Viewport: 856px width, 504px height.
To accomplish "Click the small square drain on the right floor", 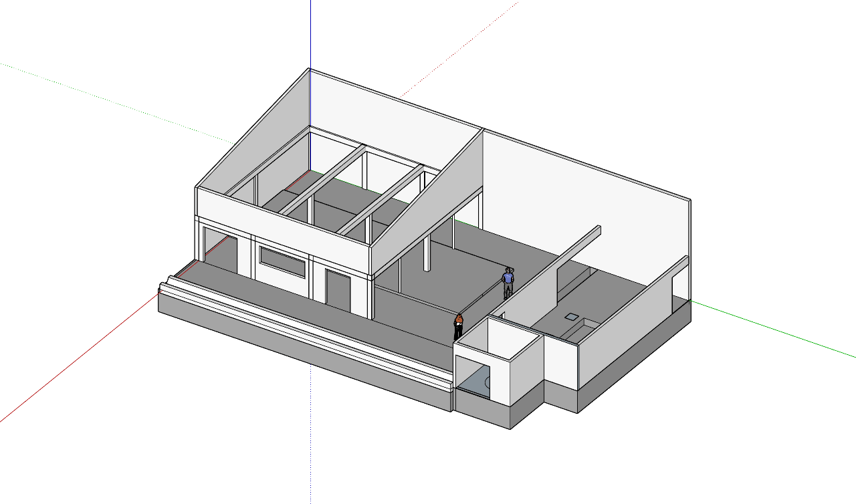I will click(x=572, y=316).
